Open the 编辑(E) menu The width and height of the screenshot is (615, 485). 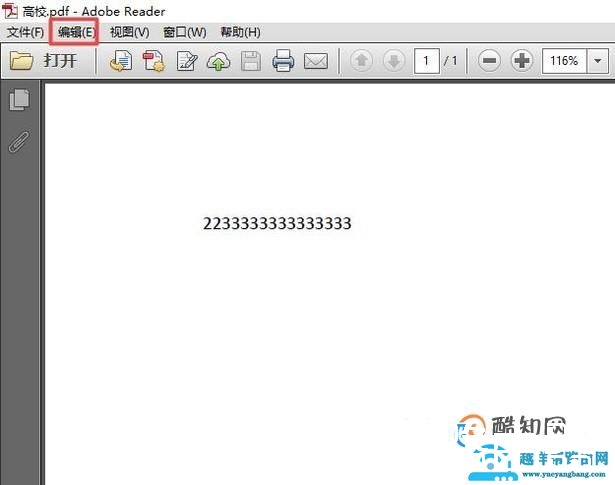pyautogui.click(x=76, y=32)
